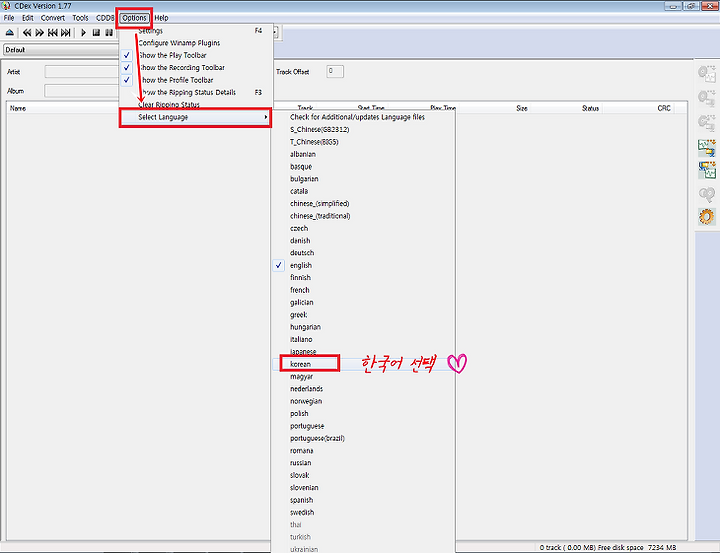Click the Extract CD tracks to compressed audio icon
720x553 pixels.
(x=707, y=98)
